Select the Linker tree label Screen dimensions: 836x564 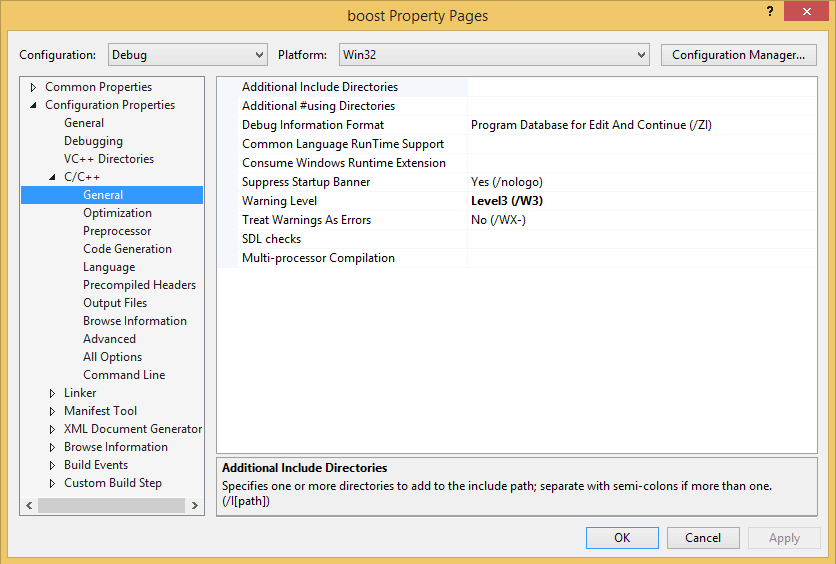[x=80, y=393]
